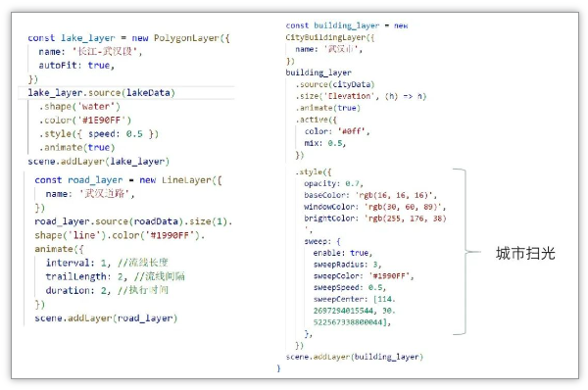This screenshot has width=588, height=390.
Task: Click the duration: 2 property line
Action: (107, 290)
